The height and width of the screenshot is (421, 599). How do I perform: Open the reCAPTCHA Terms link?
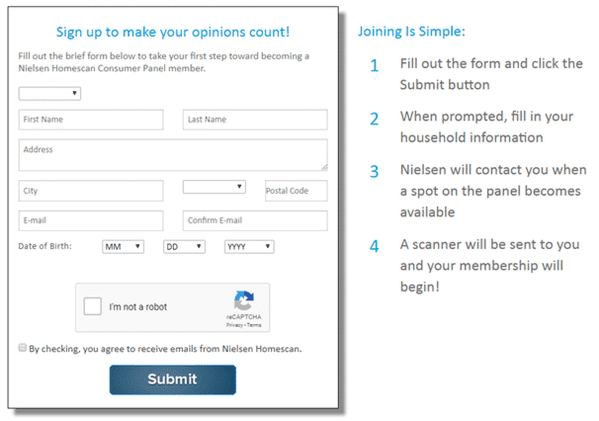254,325
